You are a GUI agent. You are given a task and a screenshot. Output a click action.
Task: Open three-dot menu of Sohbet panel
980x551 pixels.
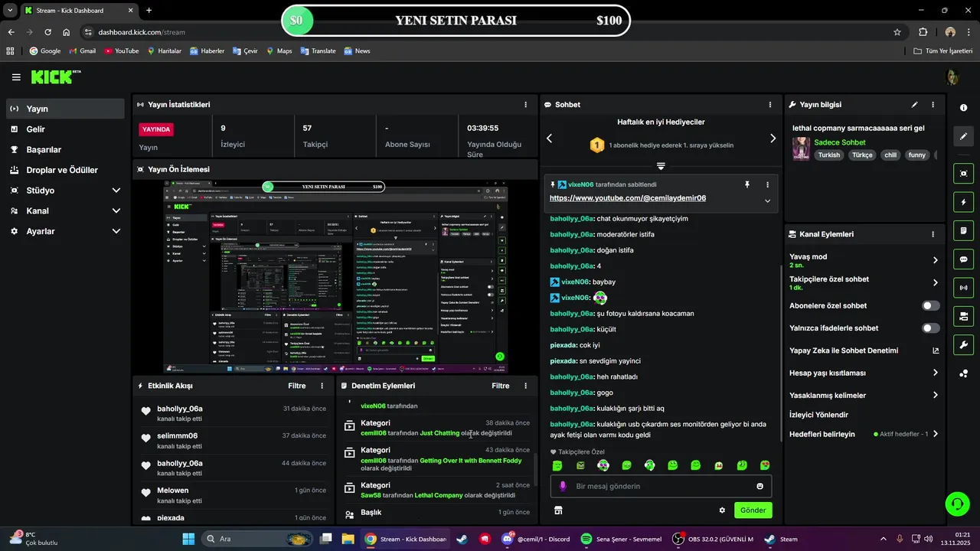770,105
